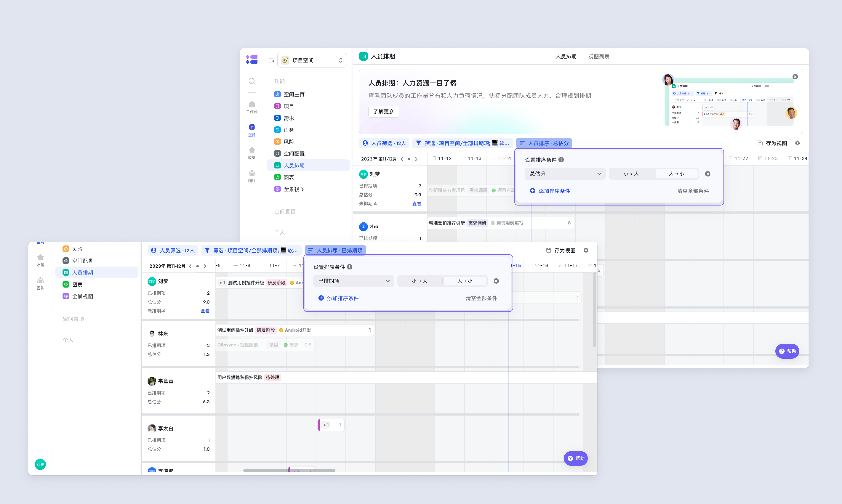842x504 pixels.
Task: Open 收藏 in the front window rail
Action: 40,260
